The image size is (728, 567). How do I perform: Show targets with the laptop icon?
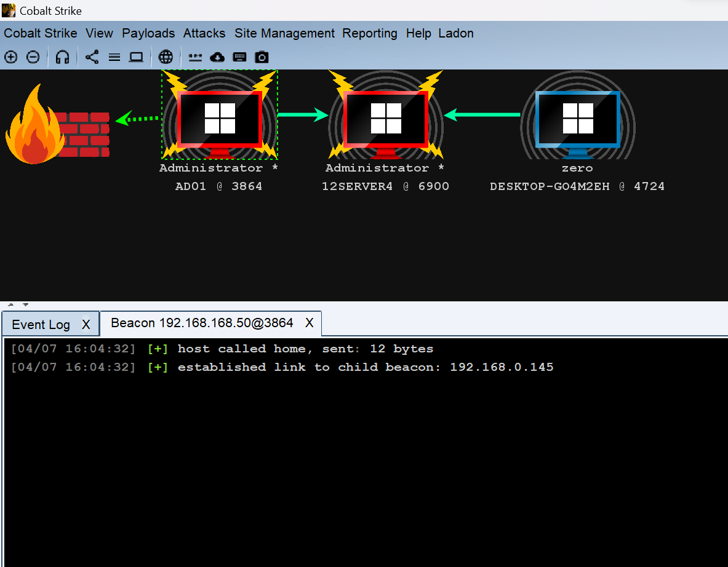[x=136, y=57]
